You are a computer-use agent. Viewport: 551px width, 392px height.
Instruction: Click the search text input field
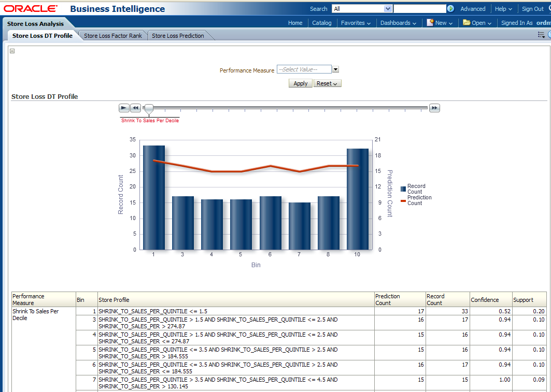click(x=419, y=9)
